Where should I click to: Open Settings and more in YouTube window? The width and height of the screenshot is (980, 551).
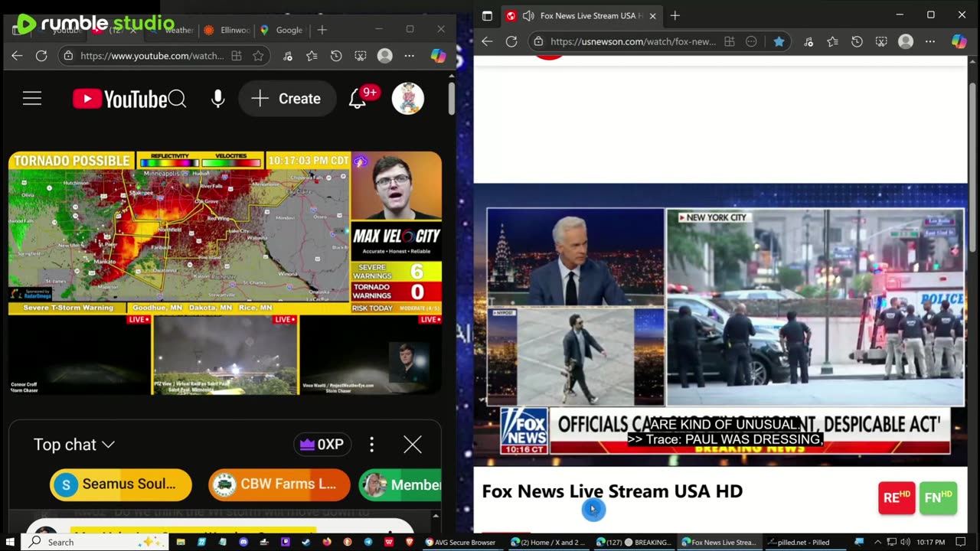click(410, 56)
